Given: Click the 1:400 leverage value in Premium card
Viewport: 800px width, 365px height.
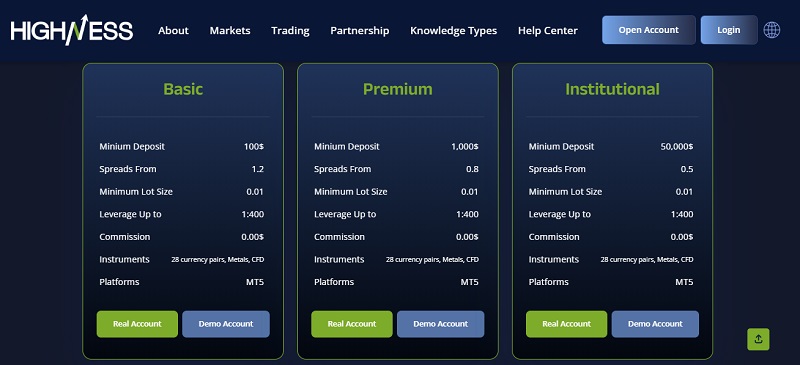Looking at the screenshot, I should click(x=467, y=214).
